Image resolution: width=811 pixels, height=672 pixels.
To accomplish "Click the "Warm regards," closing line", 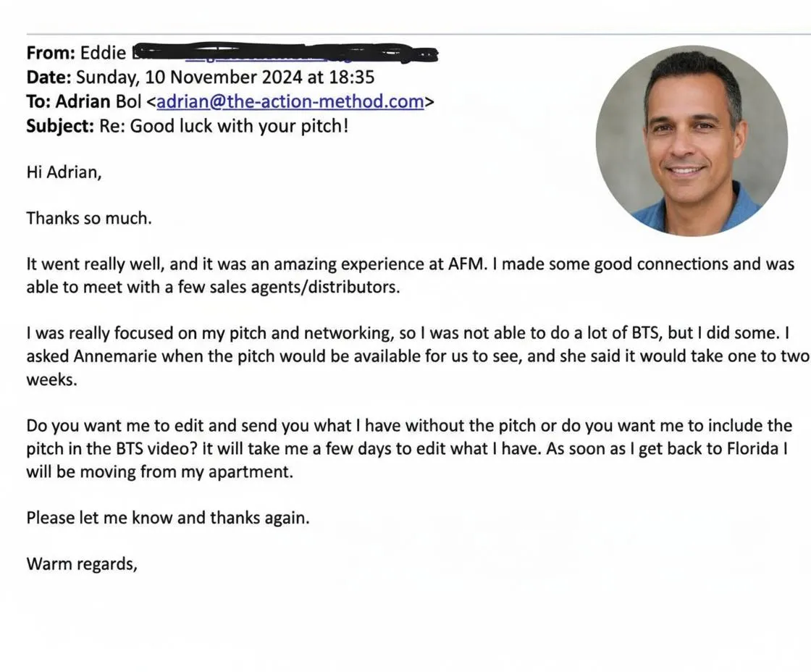I will pos(82,563).
